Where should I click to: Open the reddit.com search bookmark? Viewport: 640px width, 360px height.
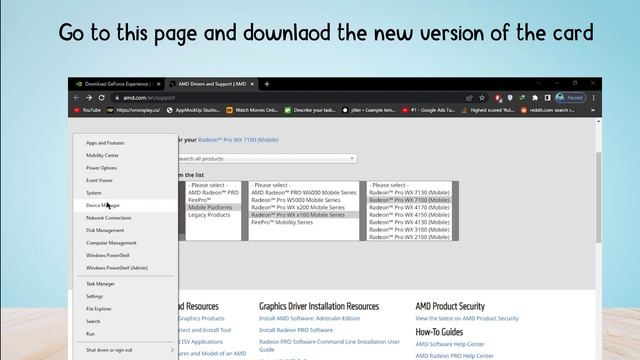547,110
